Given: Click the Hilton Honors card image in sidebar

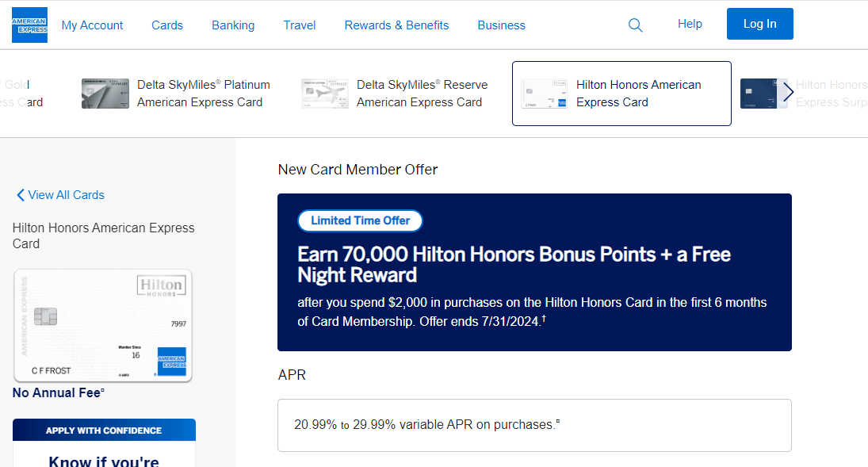Looking at the screenshot, I should (x=102, y=325).
